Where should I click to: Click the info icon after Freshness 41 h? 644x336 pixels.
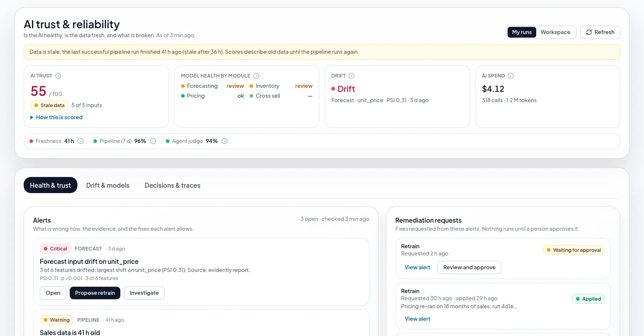click(80, 141)
